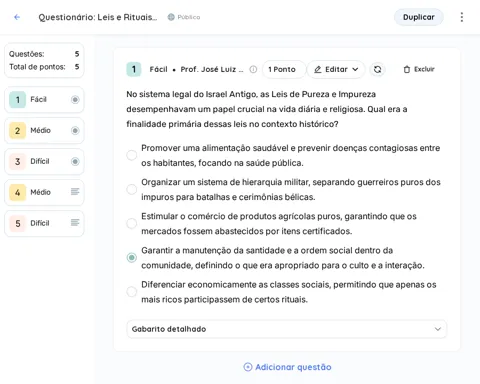Click the Público globe icon
The height and width of the screenshot is (384, 480).
point(171,17)
